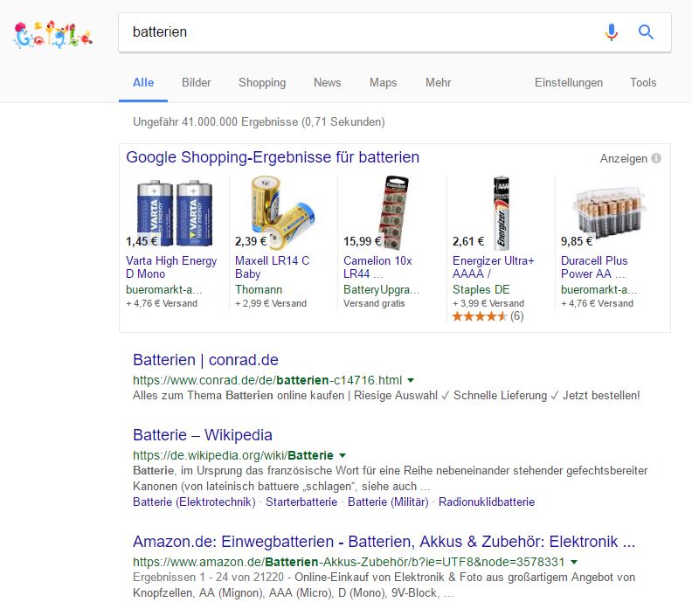Click the Anzeigen label
This screenshot has width=692, height=616.
pyautogui.click(x=624, y=158)
